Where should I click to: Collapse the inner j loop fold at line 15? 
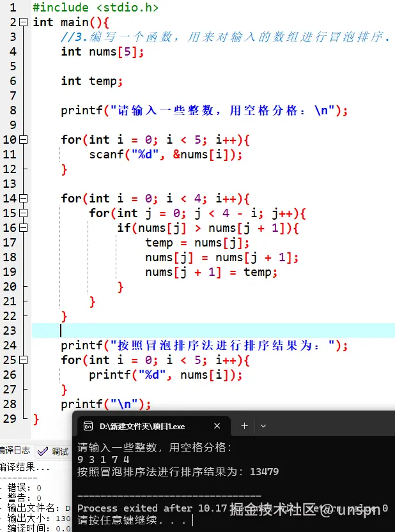tap(23, 213)
